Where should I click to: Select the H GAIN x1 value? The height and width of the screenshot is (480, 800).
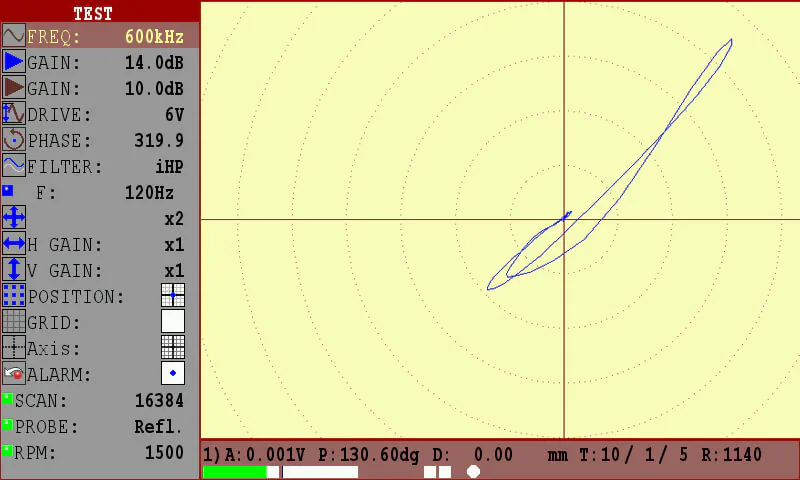(x=174, y=245)
